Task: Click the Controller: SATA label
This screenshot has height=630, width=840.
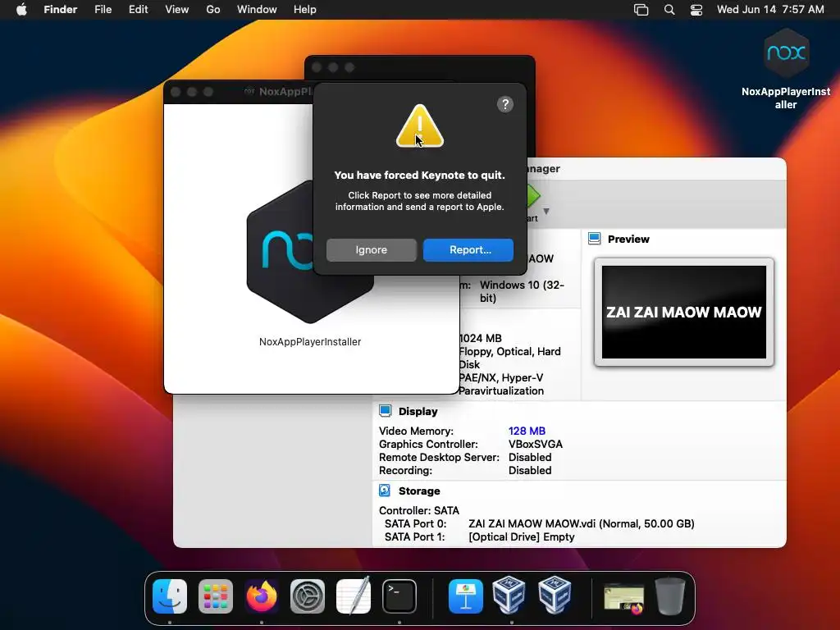Action: [x=419, y=510]
